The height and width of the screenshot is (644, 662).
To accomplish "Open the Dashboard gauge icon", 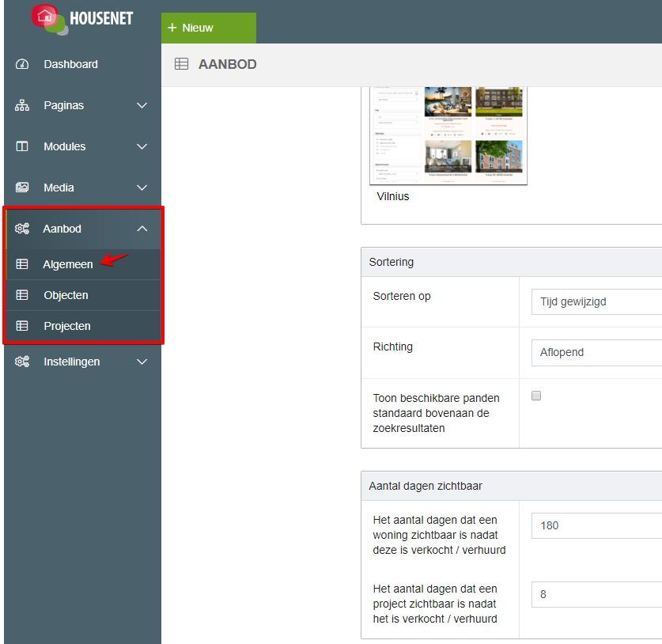I will 22,64.
